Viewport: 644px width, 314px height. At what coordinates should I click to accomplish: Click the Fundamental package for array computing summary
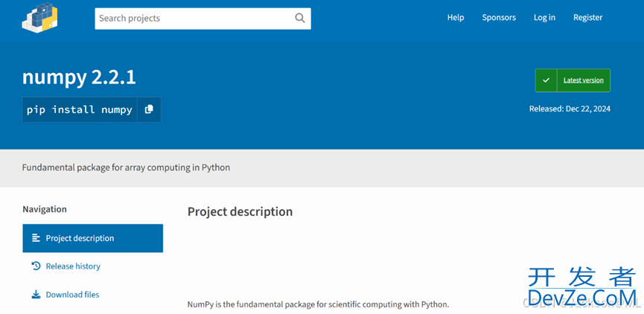[126, 167]
